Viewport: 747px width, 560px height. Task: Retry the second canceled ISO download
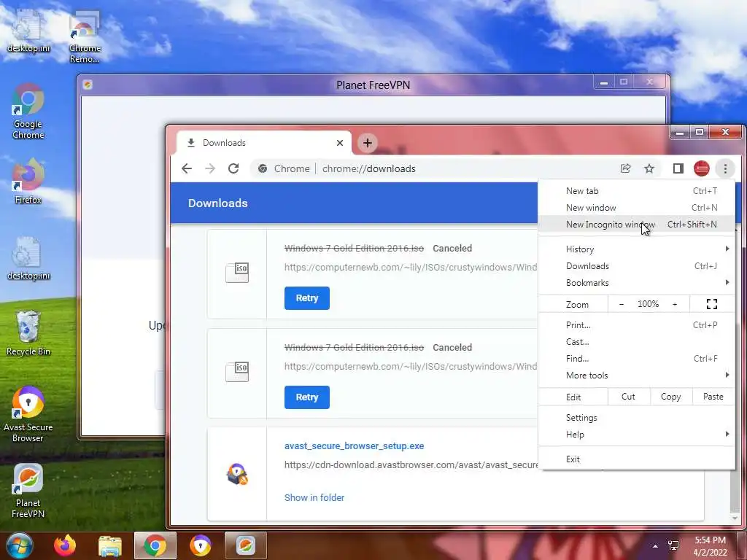(307, 397)
